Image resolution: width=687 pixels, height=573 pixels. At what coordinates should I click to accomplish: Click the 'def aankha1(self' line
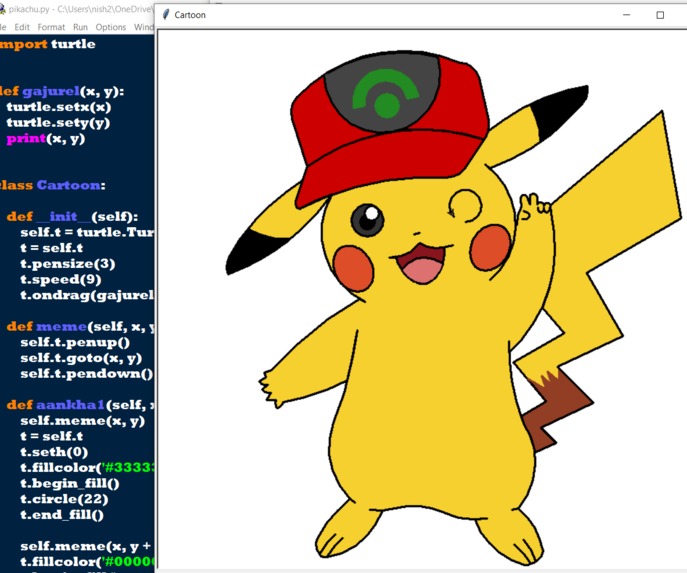point(80,405)
